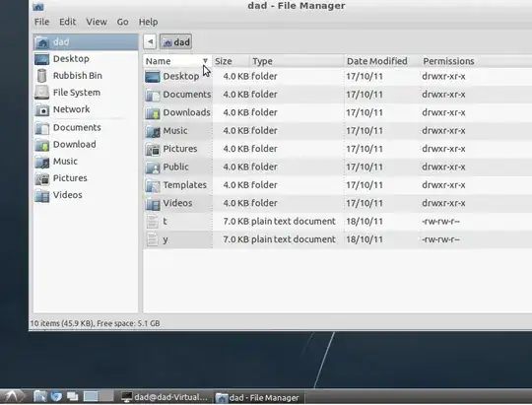Select the Desktop sidebar icon
532x405 pixels.
42,59
